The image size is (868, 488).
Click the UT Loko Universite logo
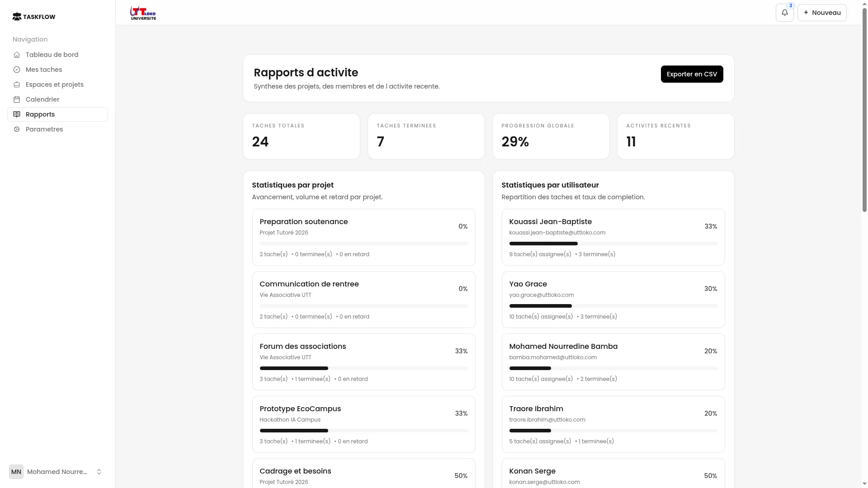[x=143, y=13]
